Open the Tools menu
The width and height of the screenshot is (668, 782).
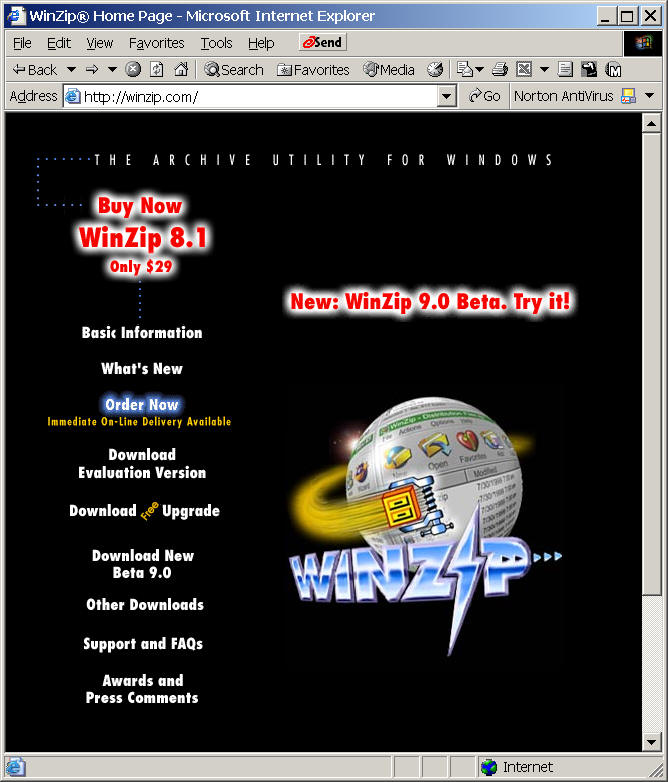point(217,43)
